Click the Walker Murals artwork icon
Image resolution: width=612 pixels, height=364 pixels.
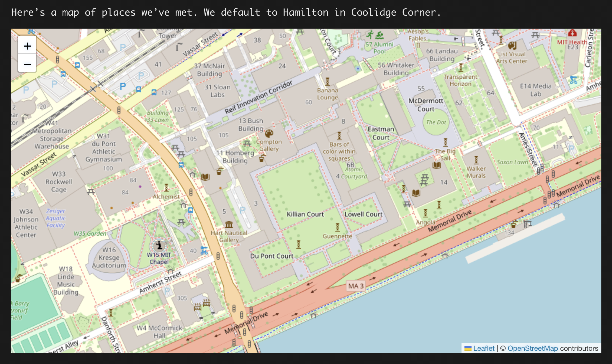pyautogui.click(x=476, y=160)
